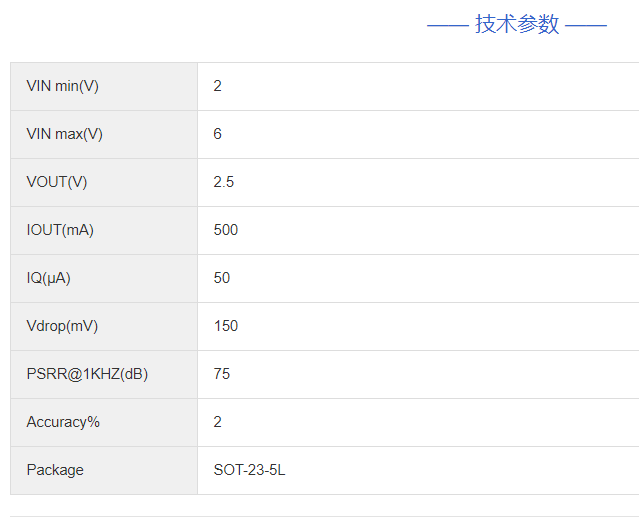
Task: Click the 技术参数 heading text
Action: pos(517,24)
